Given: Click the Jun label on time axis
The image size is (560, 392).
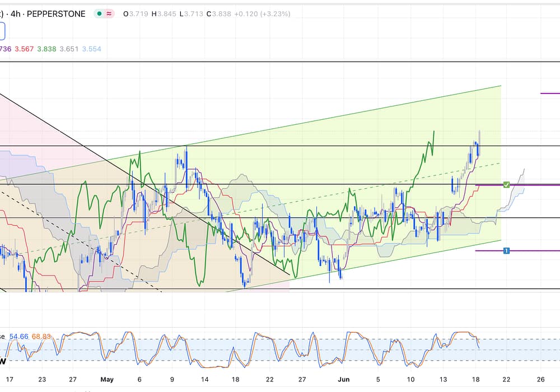Looking at the screenshot, I should point(344,379).
